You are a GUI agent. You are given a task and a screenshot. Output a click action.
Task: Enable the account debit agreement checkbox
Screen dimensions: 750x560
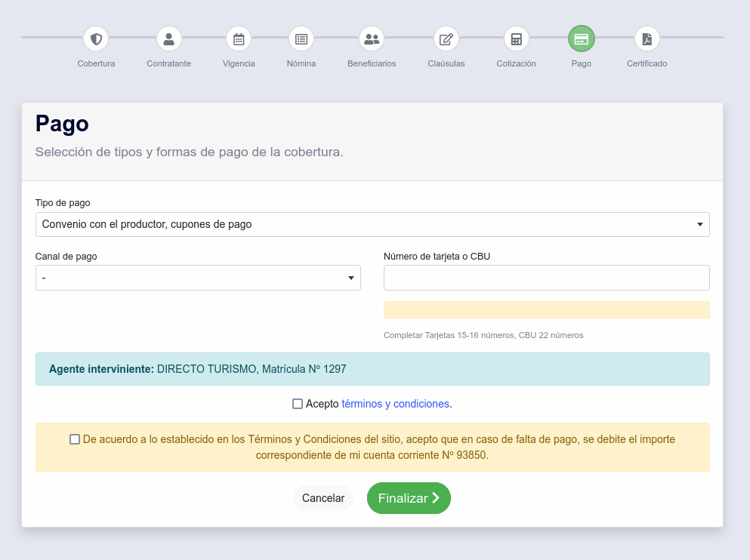tap(75, 439)
